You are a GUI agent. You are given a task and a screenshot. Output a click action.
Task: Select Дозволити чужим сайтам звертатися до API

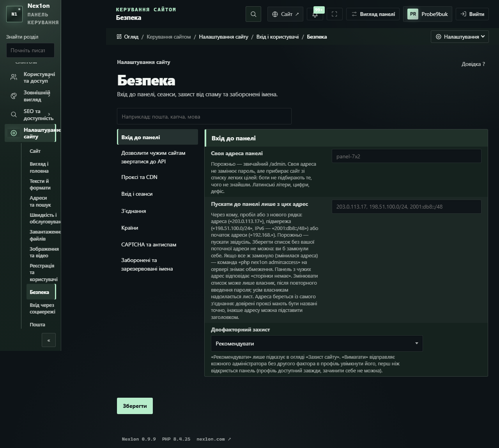[157, 157]
